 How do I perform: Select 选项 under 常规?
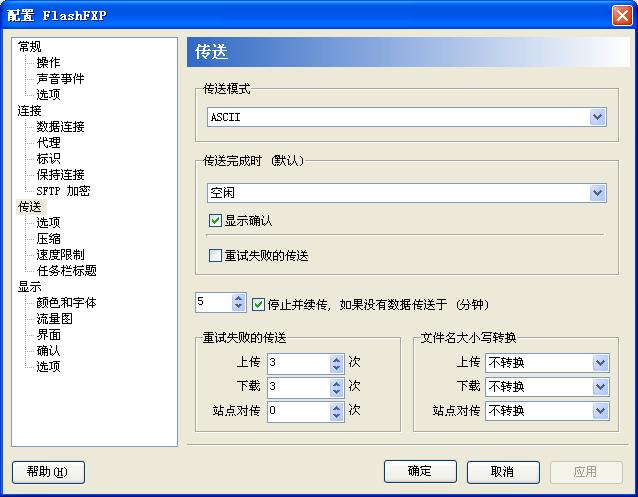pyautogui.click(x=48, y=94)
